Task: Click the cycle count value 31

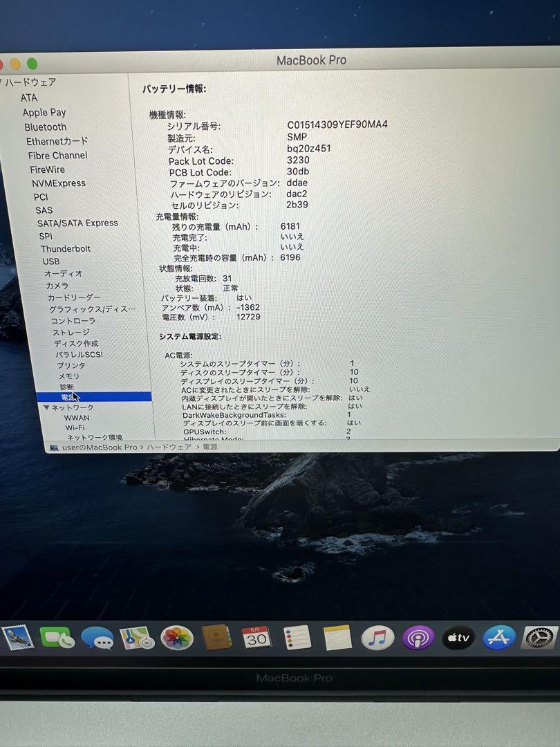Action: click(x=227, y=278)
